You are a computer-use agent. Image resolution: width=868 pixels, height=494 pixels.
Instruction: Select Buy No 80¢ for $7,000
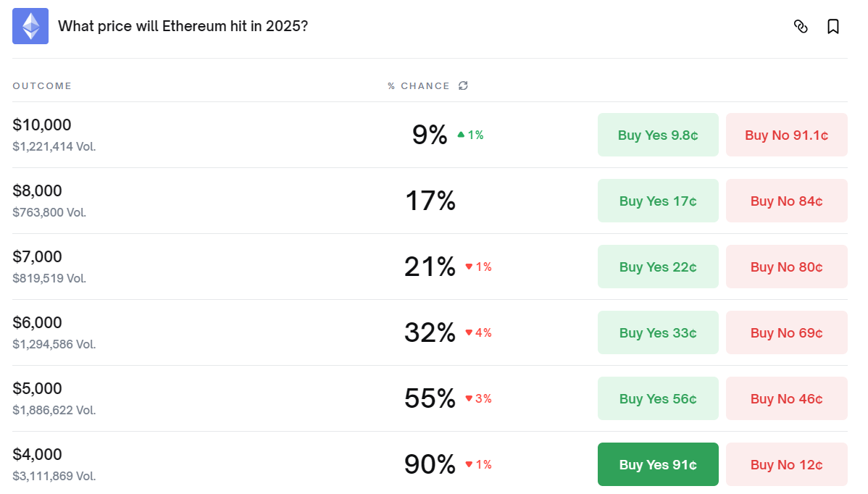786,267
